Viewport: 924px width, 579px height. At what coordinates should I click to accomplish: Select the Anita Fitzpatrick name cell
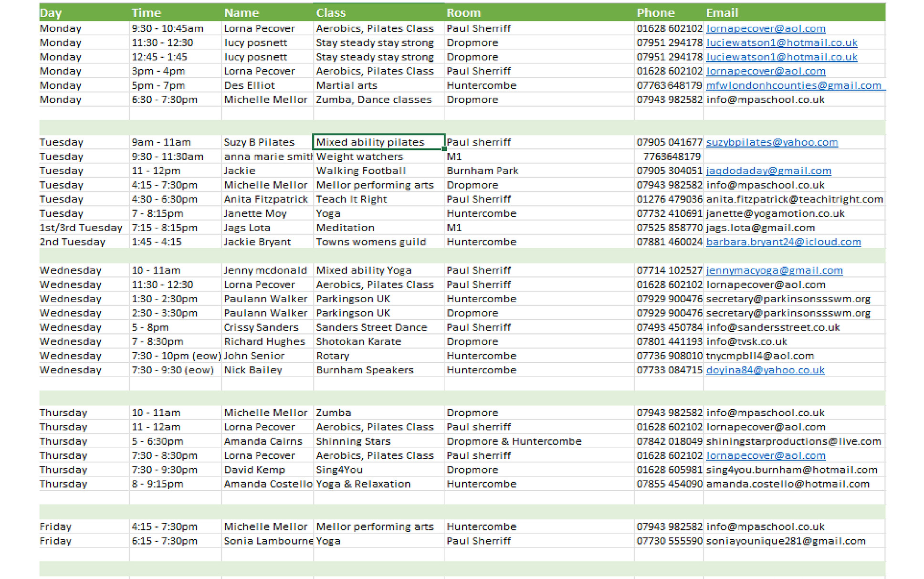point(267,199)
